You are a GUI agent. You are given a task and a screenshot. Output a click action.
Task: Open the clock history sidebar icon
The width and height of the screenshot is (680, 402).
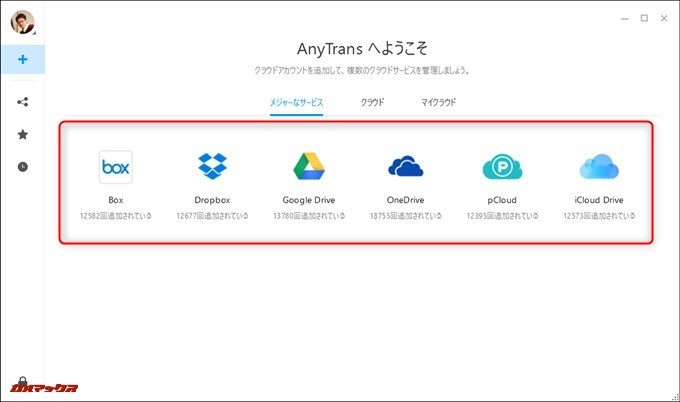[x=23, y=167]
